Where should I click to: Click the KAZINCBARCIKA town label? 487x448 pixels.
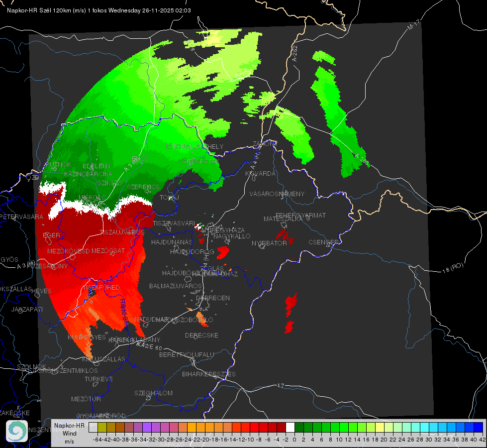click(x=88, y=174)
